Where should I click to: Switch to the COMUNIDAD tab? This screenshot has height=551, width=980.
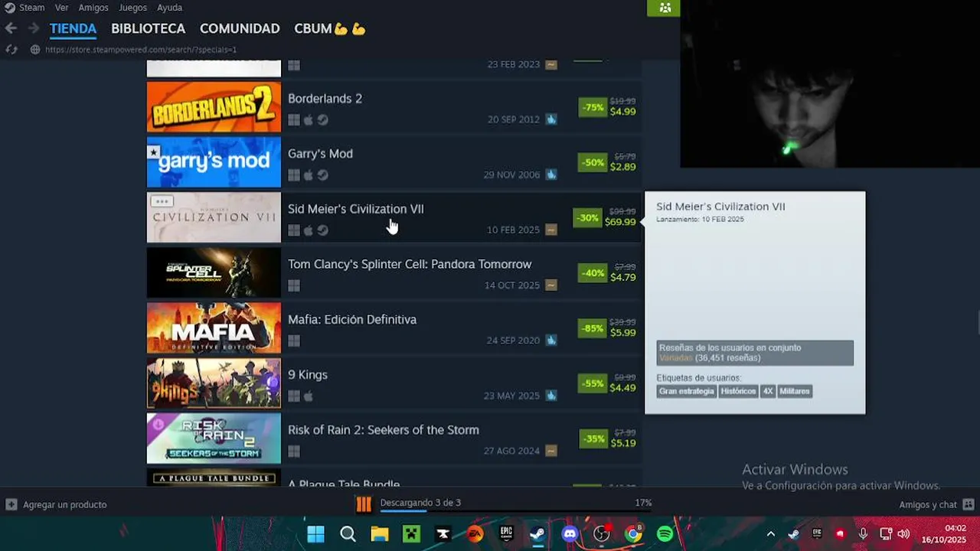(240, 28)
